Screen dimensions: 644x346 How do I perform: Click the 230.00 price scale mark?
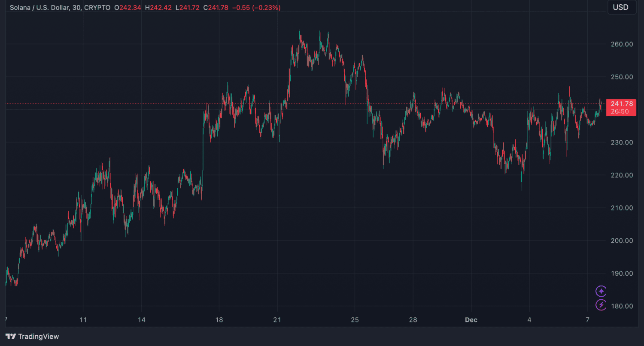[621, 142]
